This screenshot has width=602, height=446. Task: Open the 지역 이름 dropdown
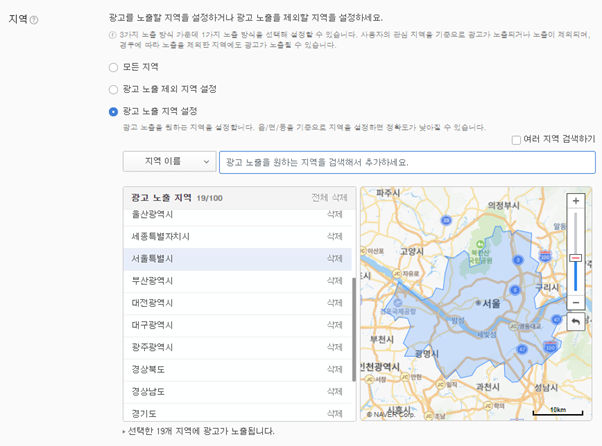point(169,162)
